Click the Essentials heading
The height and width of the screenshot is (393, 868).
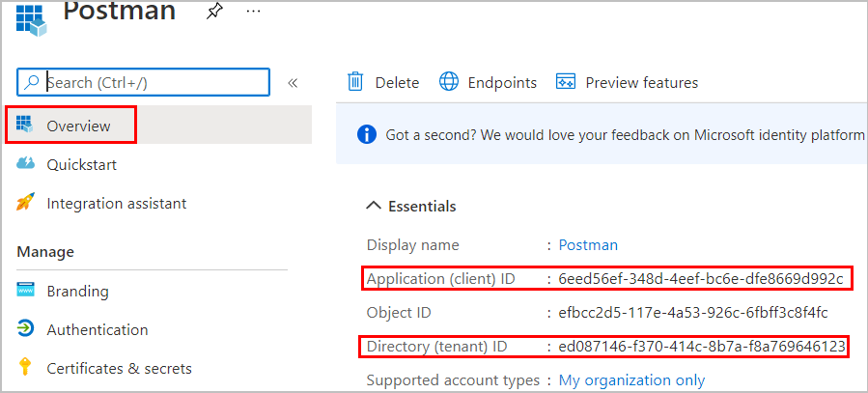pos(422,207)
